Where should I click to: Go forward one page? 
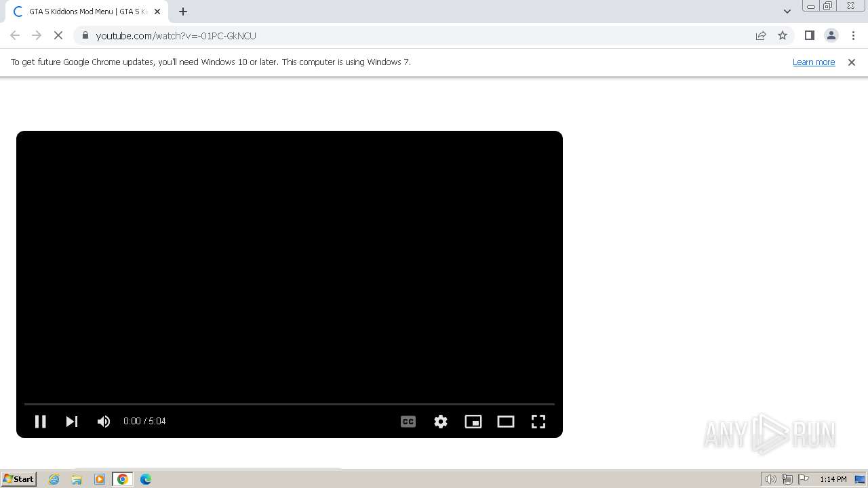[37, 35]
